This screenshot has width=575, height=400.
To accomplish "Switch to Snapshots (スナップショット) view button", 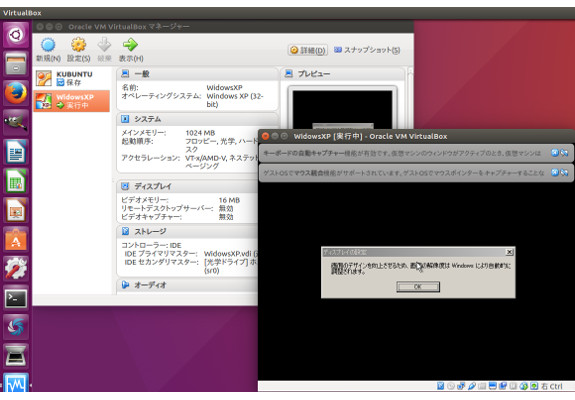I will click(367, 50).
